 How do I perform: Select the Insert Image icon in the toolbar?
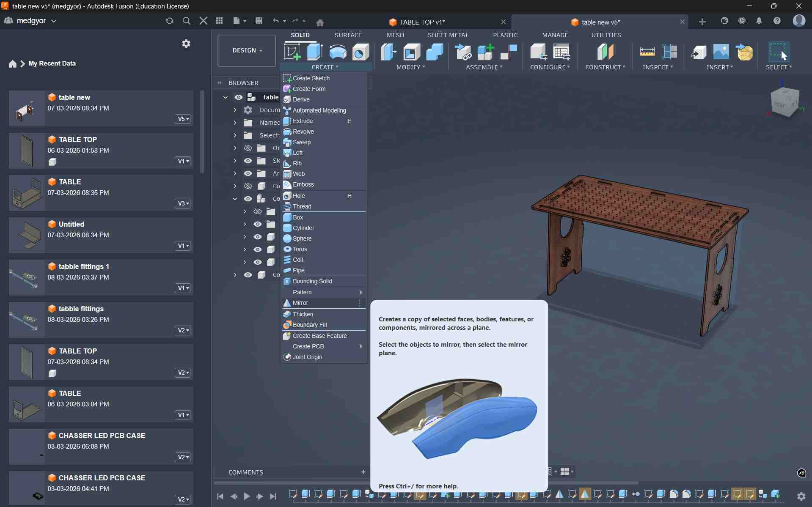point(721,52)
